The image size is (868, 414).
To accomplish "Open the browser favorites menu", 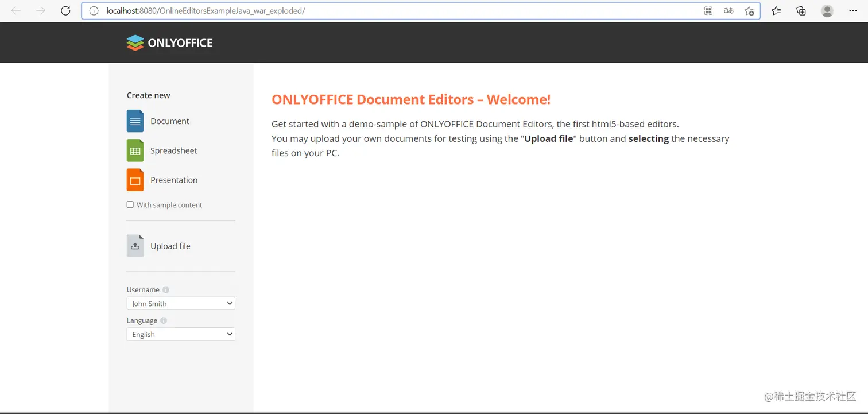I will [776, 10].
